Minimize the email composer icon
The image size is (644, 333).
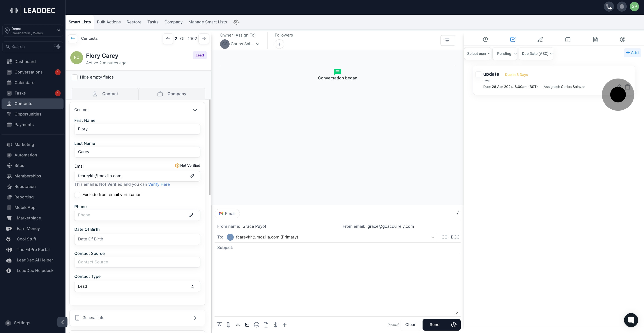[x=458, y=213]
